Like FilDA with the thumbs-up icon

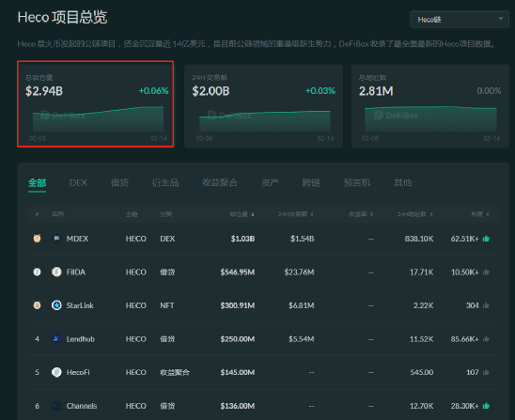486,272
